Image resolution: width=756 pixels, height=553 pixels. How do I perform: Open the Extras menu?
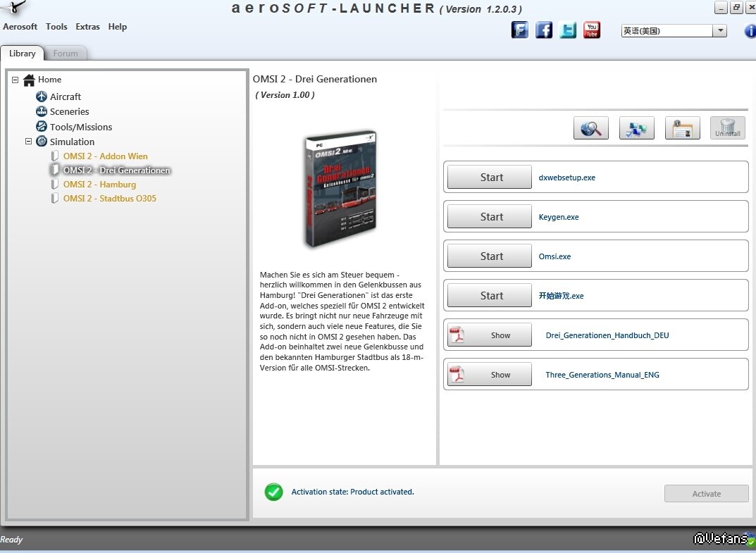click(x=87, y=27)
